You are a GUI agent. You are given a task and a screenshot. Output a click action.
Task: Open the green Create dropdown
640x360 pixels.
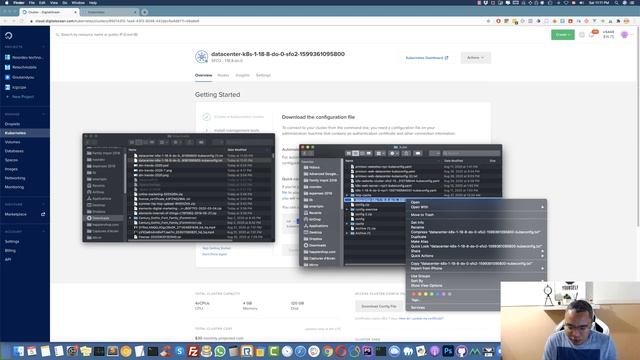pos(562,35)
